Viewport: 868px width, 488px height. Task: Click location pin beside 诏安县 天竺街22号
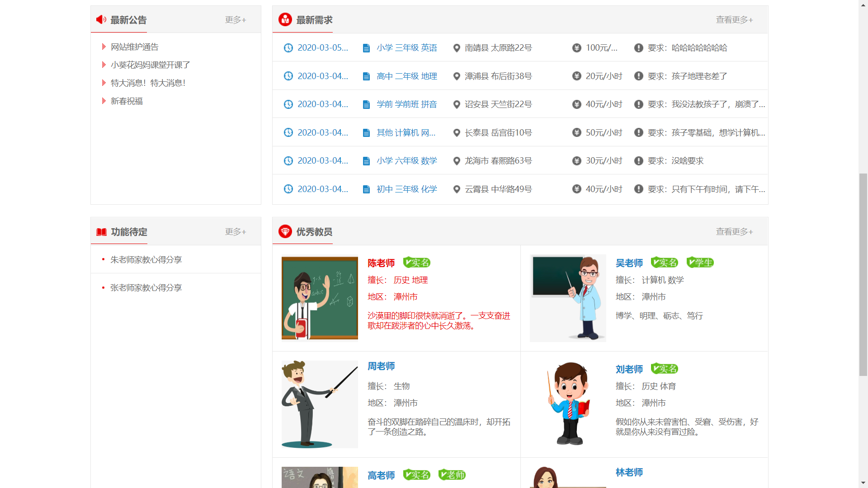[x=457, y=104]
